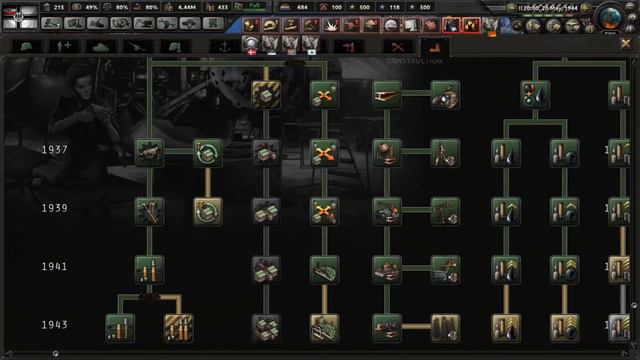Click the German Reich flag in the top-left corner
This screenshot has width=640, height=360.
pyautogui.click(x=19, y=16)
